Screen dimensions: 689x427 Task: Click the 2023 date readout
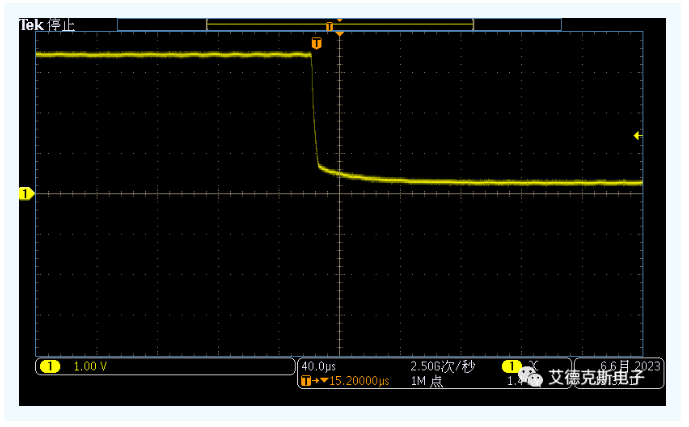tap(630, 366)
